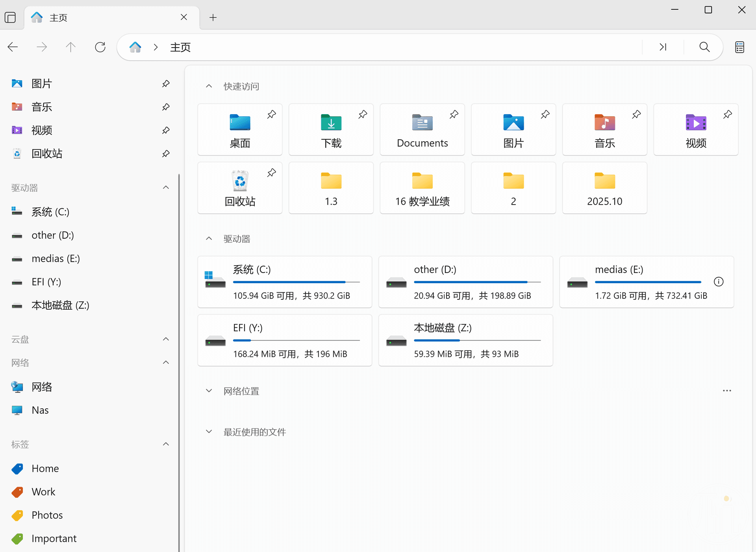Open the details pane icon at top right
The height and width of the screenshot is (552, 756).
click(x=739, y=47)
